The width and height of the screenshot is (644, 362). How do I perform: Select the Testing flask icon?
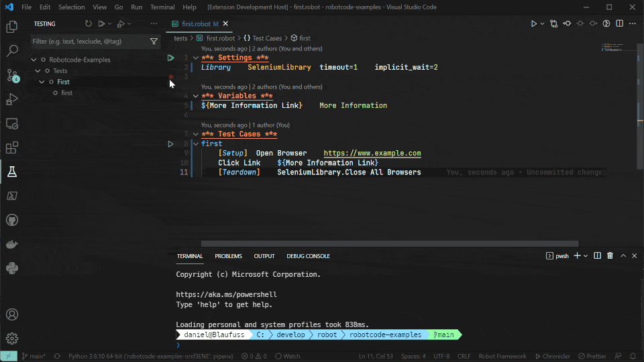click(x=12, y=172)
